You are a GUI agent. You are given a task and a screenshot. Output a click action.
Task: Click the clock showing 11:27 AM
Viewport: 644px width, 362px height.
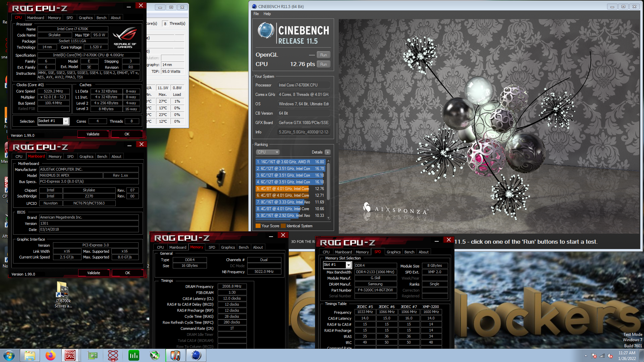(627, 355)
